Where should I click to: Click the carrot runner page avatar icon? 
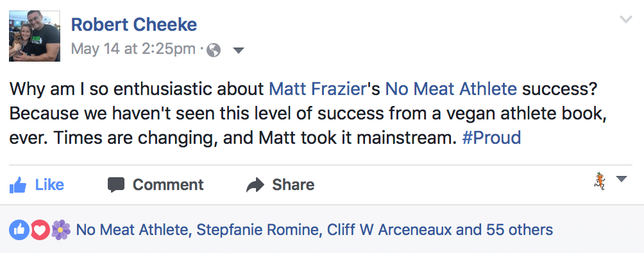[600, 181]
